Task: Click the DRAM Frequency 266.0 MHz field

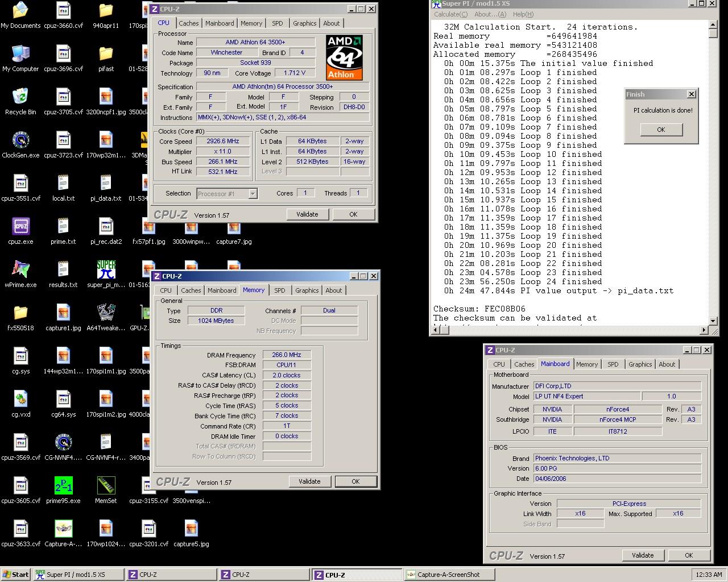Action: [287, 355]
